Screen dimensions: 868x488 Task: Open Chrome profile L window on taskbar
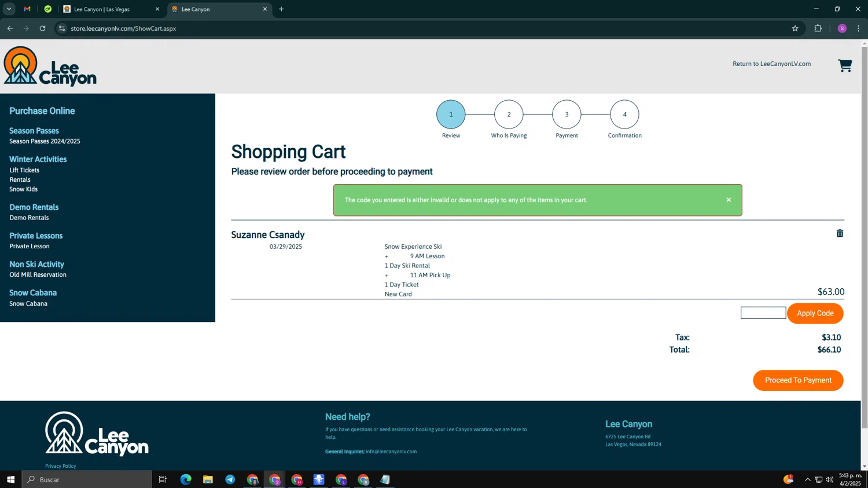[x=341, y=479]
